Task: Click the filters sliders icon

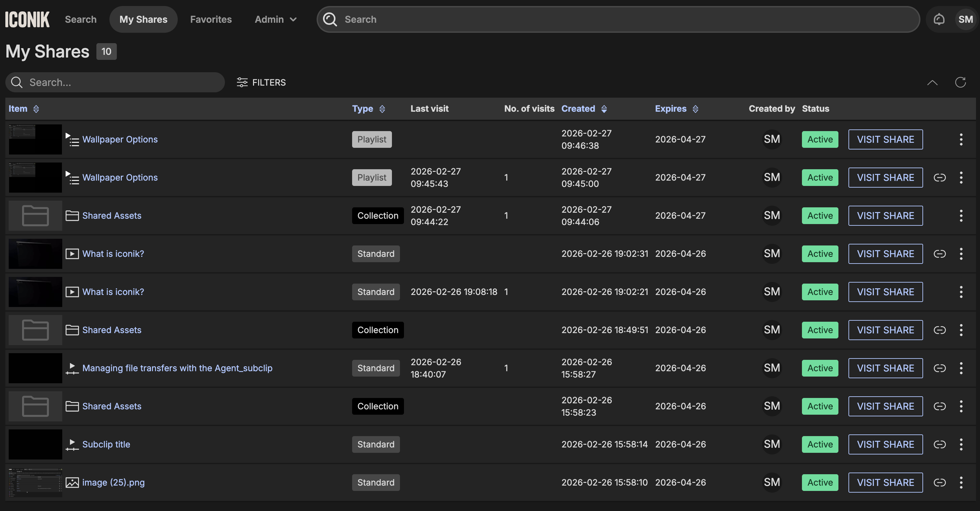Action: tap(242, 82)
